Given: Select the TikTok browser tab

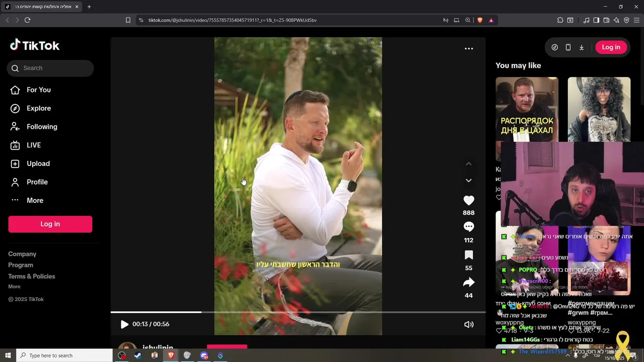Looking at the screenshot, I should click(x=42, y=7).
